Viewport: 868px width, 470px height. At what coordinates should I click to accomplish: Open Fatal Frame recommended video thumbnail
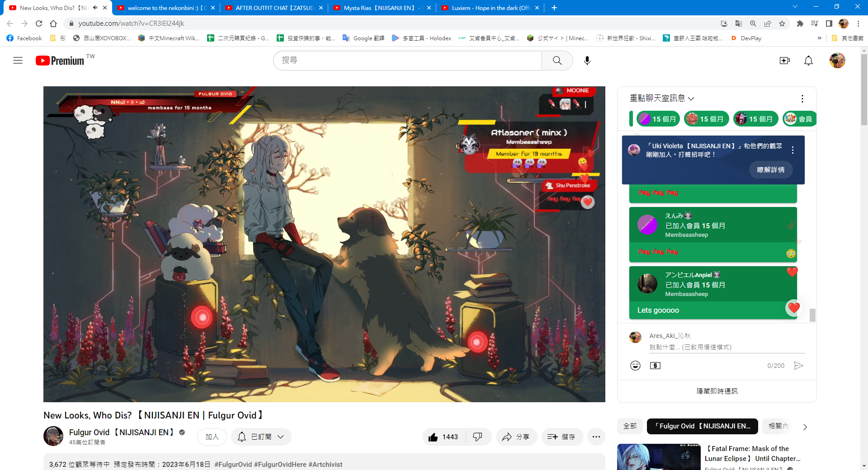click(659, 457)
